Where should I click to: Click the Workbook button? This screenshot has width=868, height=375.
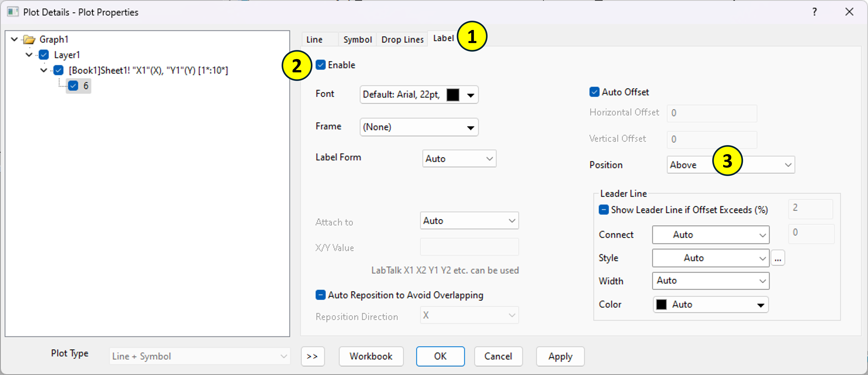(x=371, y=356)
